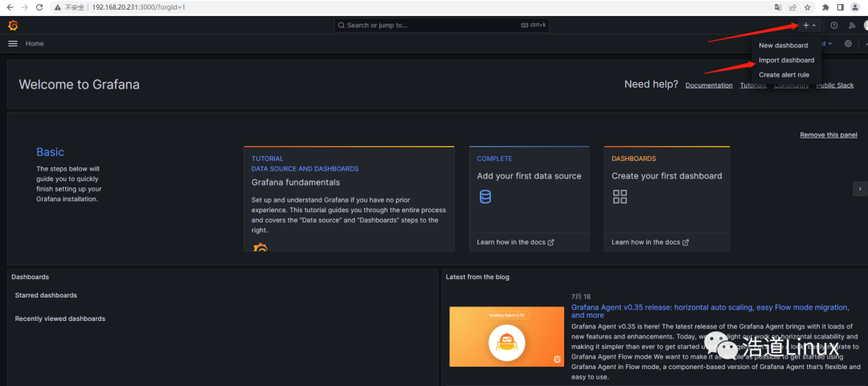Open the Documentation link
The width and height of the screenshot is (868, 386).
(709, 85)
